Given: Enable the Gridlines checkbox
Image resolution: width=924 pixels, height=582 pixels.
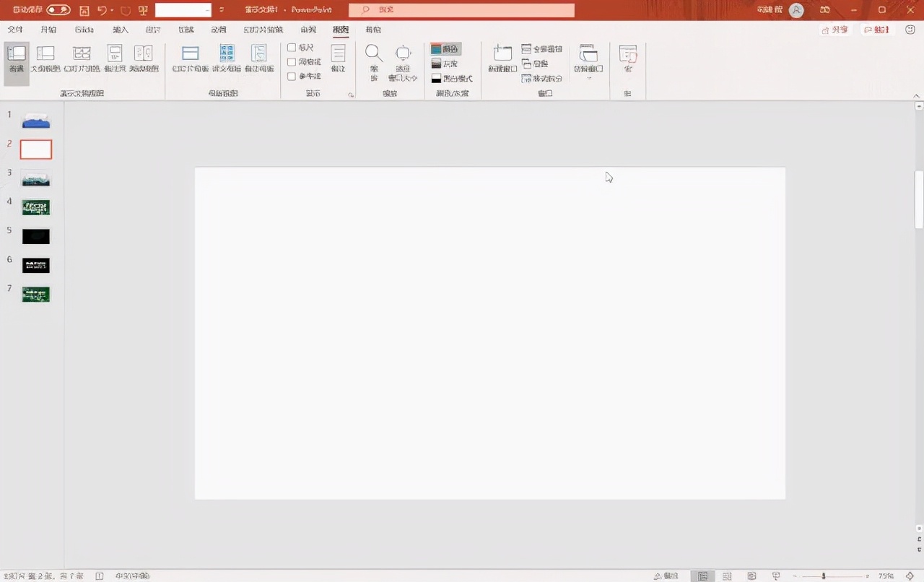Looking at the screenshot, I should 292,62.
